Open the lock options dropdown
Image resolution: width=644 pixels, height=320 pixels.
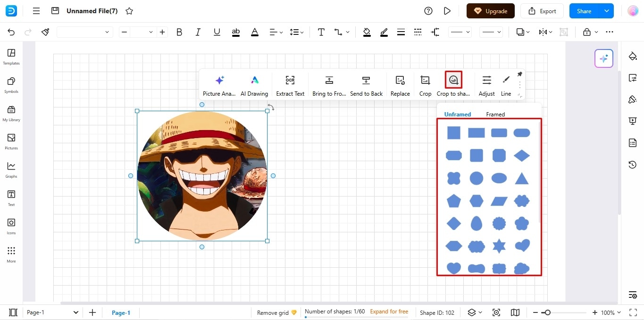(x=590, y=32)
